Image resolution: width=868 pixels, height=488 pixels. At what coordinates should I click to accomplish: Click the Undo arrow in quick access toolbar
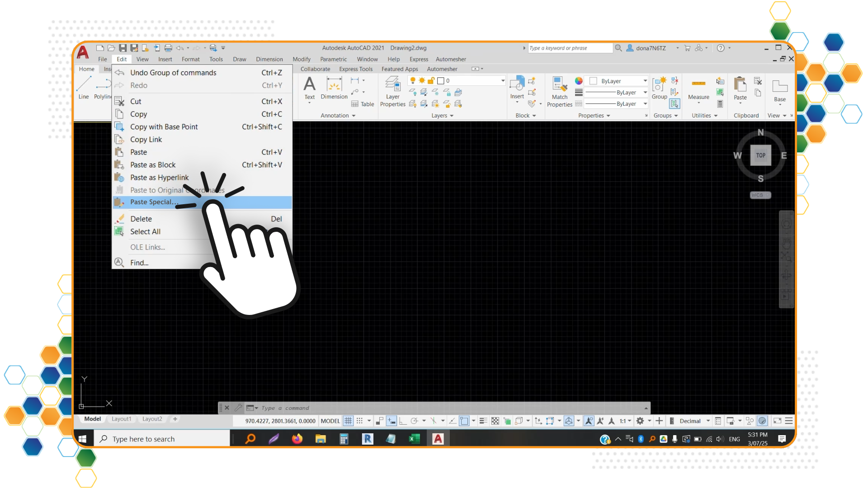pos(180,48)
